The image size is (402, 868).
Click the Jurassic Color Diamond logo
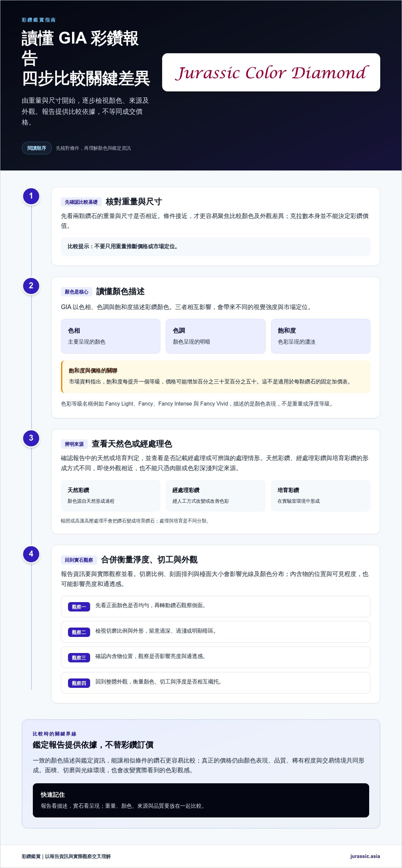pos(271,72)
